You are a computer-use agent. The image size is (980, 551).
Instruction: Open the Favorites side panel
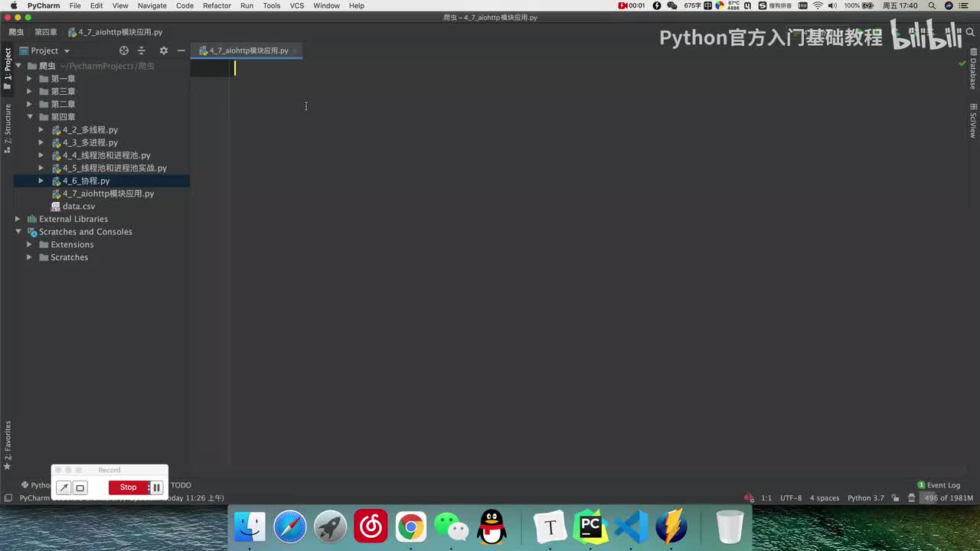coord(8,446)
